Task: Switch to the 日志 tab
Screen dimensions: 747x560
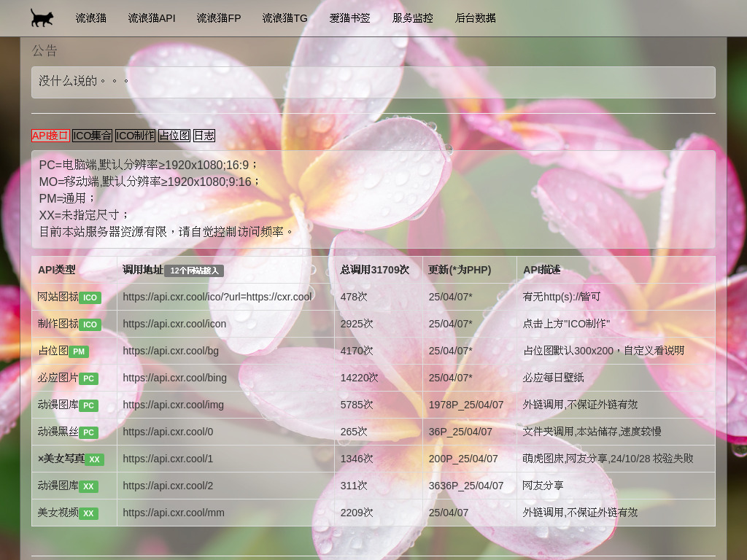Action: pos(204,136)
